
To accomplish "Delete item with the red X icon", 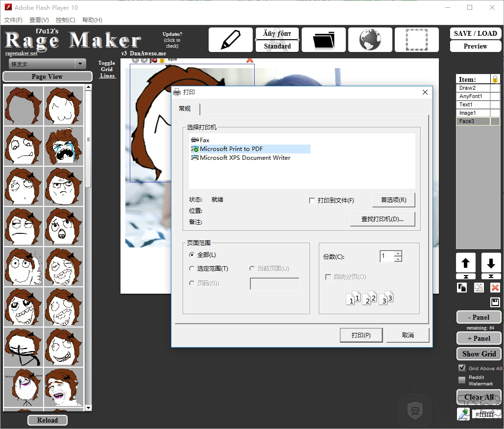I will tap(495, 287).
